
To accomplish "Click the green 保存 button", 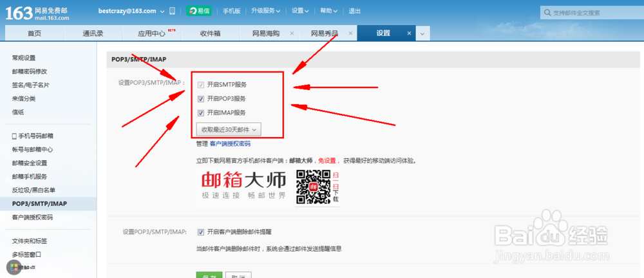I will point(209,275).
